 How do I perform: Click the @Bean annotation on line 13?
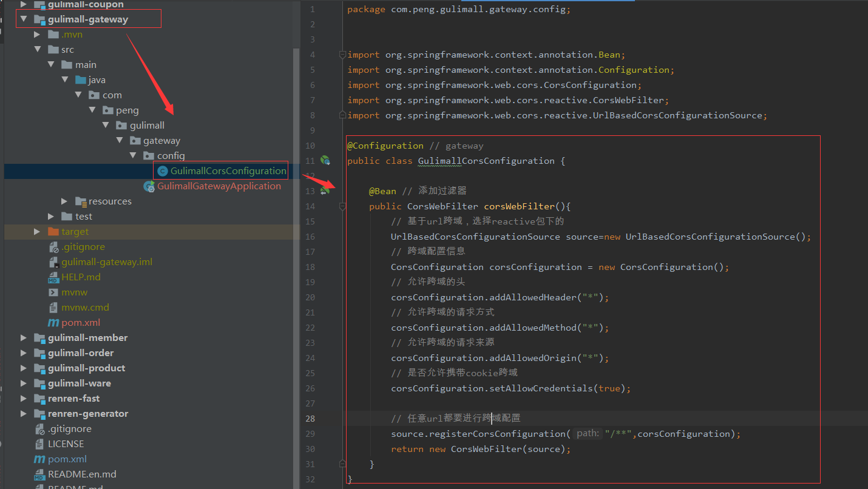coord(382,191)
